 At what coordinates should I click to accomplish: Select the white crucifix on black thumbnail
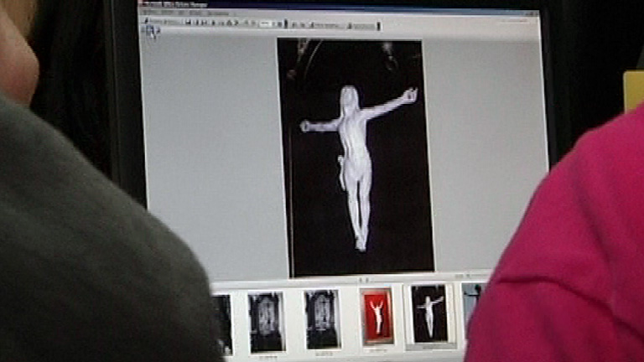pyautogui.click(x=429, y=313)
